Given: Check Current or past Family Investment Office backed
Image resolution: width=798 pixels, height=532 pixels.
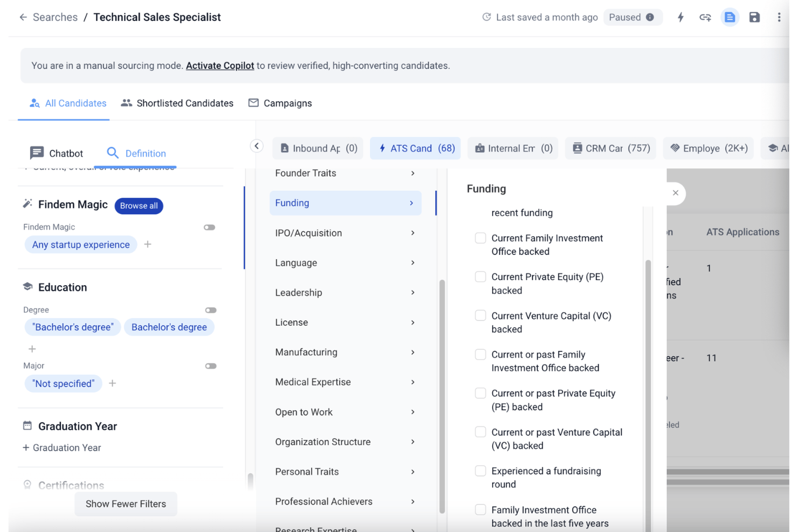Looking at the screenshot, I should pyautogui.click(x=480, y=355).
